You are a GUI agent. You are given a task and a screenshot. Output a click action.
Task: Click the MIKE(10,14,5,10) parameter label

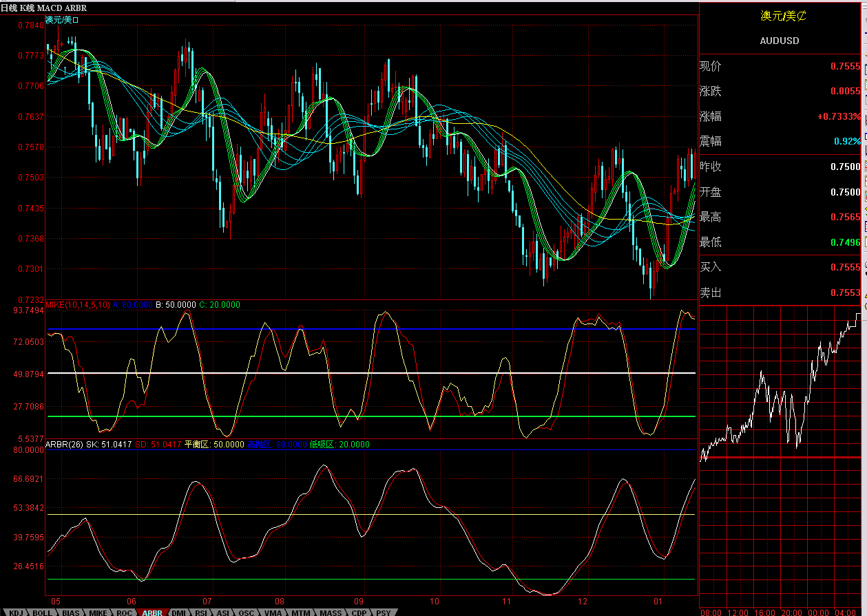(76, 304)
